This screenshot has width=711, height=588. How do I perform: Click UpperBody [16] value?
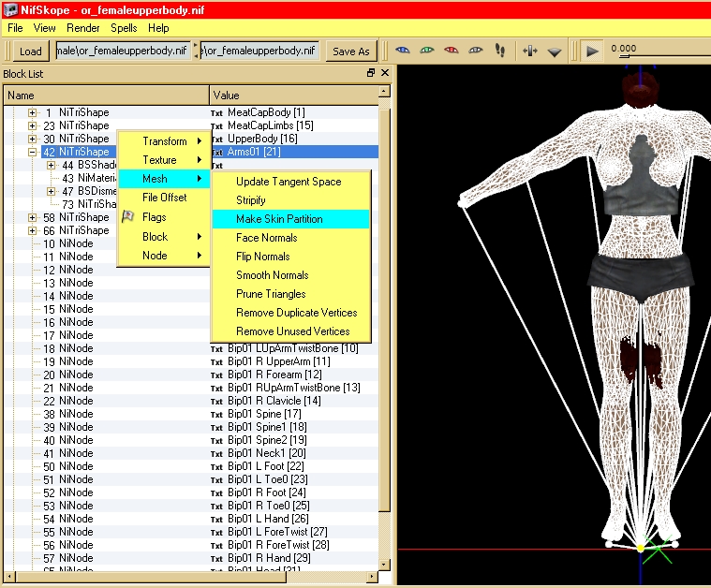tap(262, 139)
